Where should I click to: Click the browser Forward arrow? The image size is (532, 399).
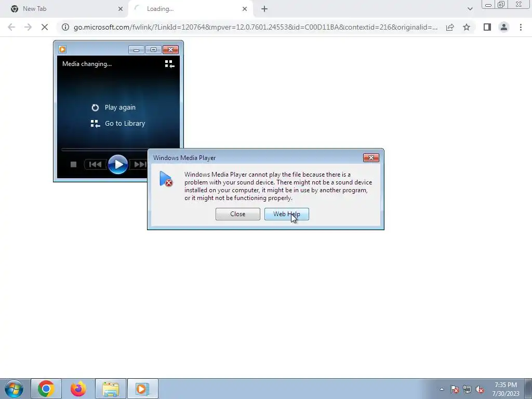tap(28, 27)
